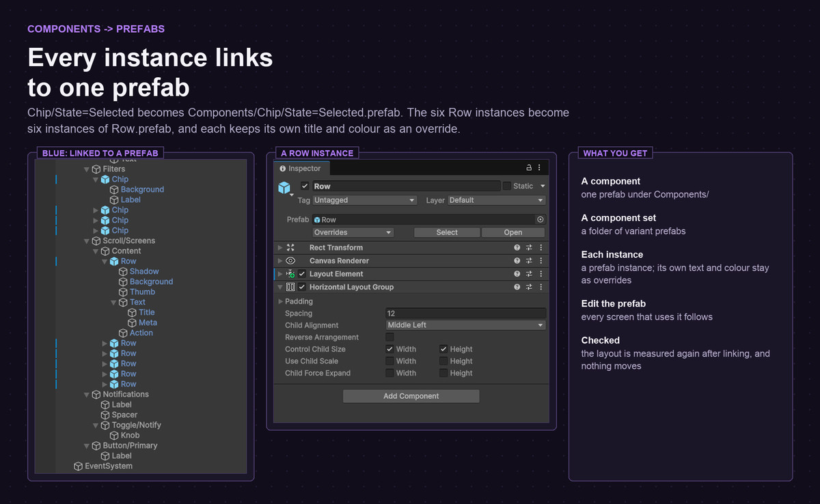Click the Inspector lock icon

point(529,168)
